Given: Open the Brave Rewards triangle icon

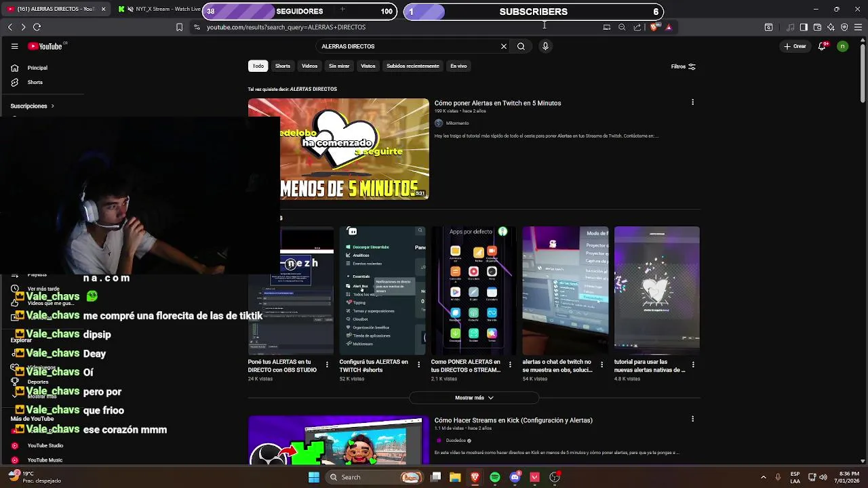Looking at the screenshot, I should [x=669, y=27].
